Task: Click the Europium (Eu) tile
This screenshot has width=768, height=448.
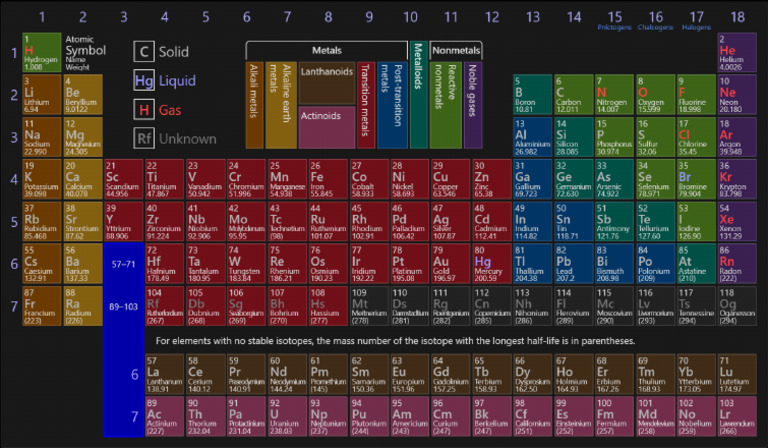Action: point(410,374)
